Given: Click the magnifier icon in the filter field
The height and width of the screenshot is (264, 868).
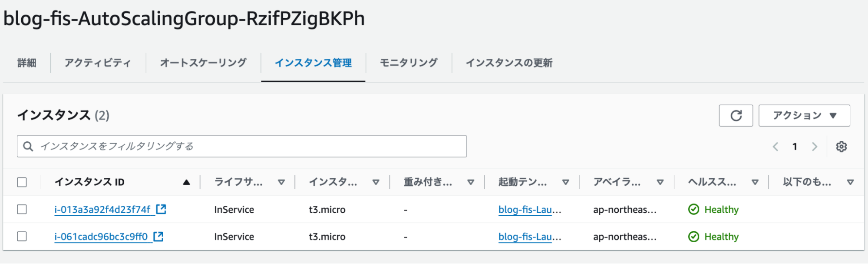Looking at the screenshot, I should [x=28, y=145].
